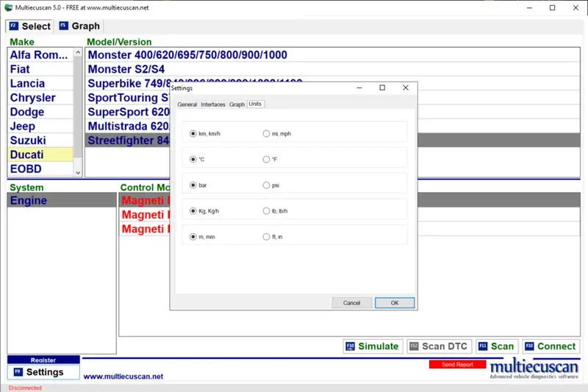The image size is (588, 392).
Task: Select Chrysler in Make list
Action: coord(40,98)
